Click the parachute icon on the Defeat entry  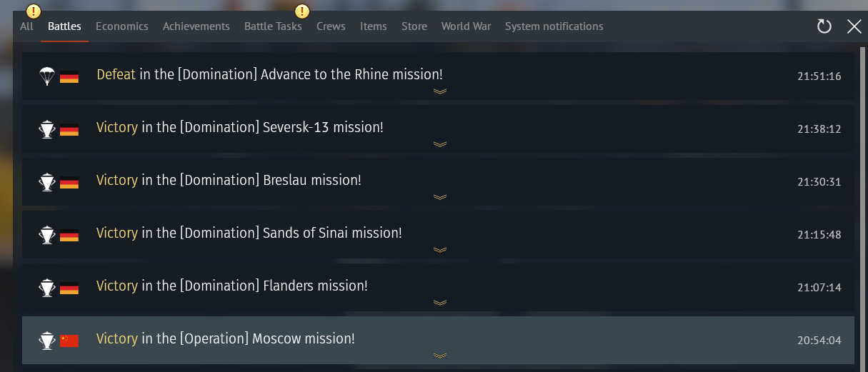coord(47,75)
